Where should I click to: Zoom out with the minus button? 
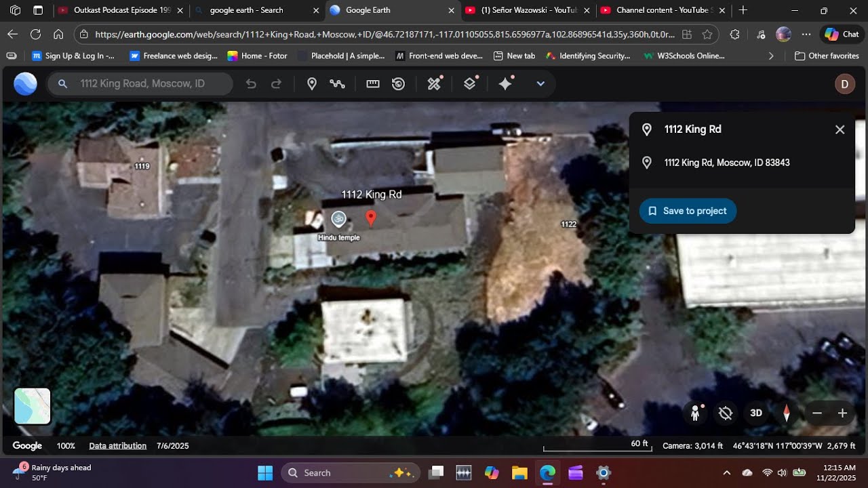[x=817, y=413]
